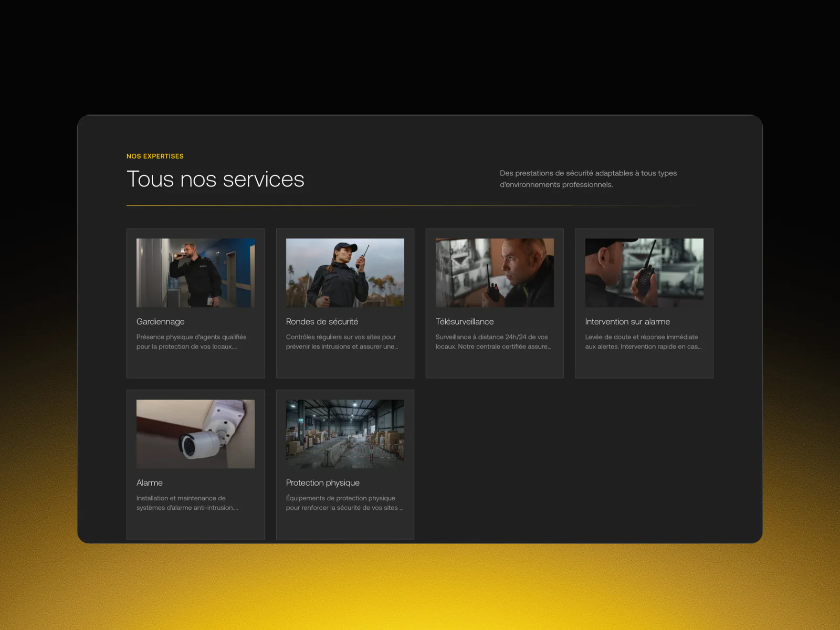Select the 'NOS EXPERTISES' label

(x=155, y=156)
